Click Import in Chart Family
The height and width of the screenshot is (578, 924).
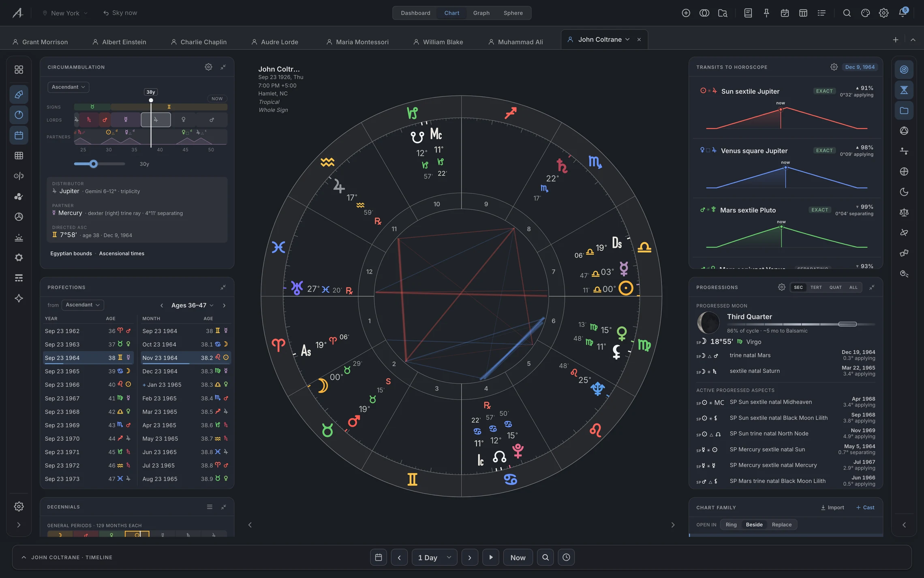click(832, 507)
